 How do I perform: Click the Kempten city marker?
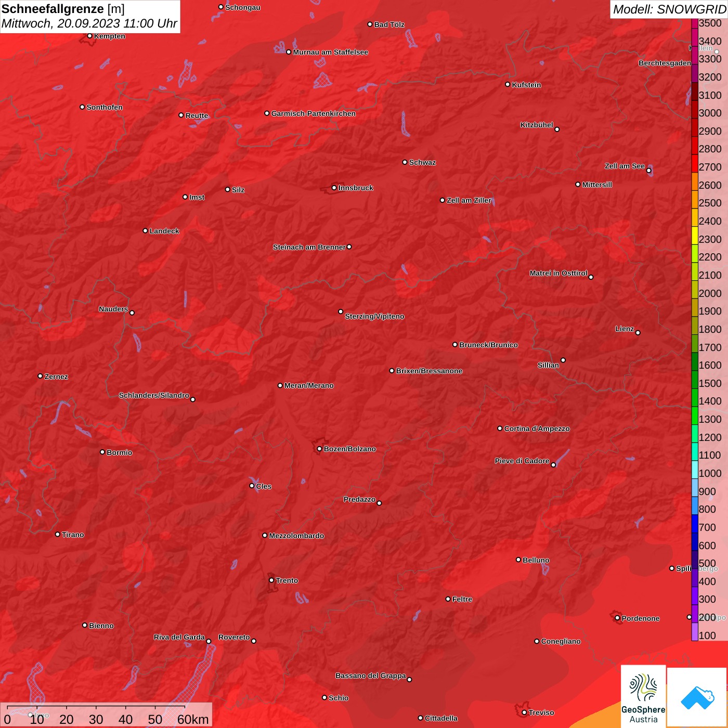tap(89, 36)
